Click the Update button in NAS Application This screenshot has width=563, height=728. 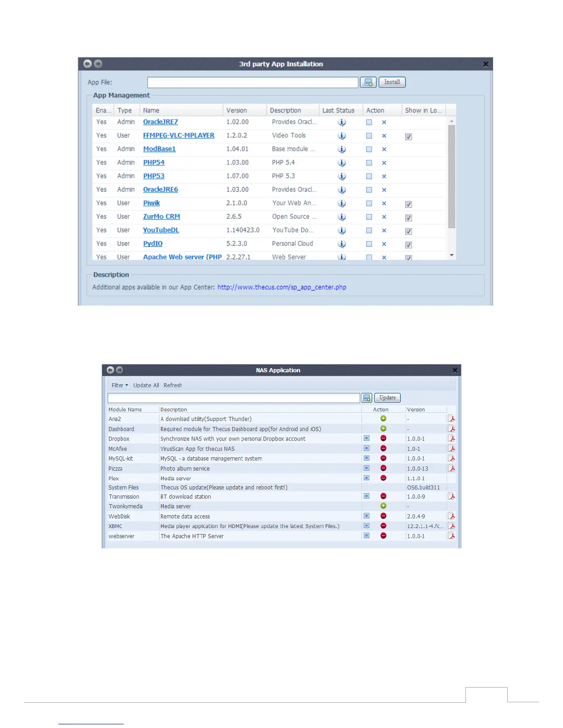point(387,398)
